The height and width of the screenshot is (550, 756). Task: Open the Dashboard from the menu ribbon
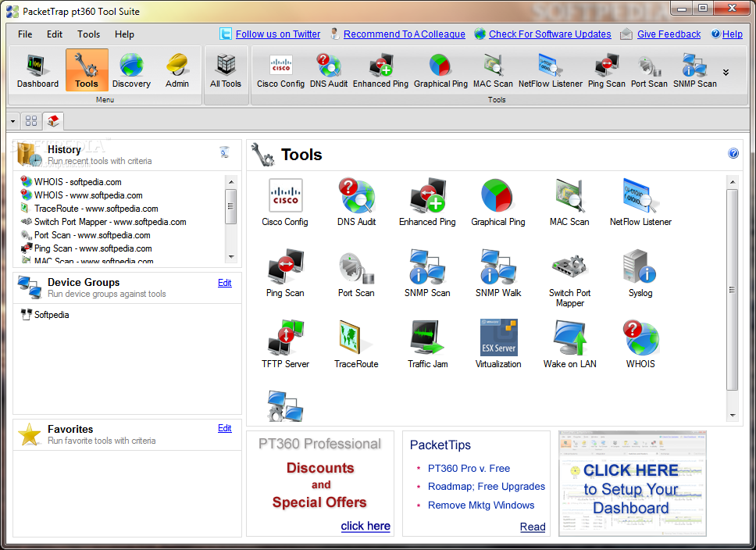coord(37,71)
